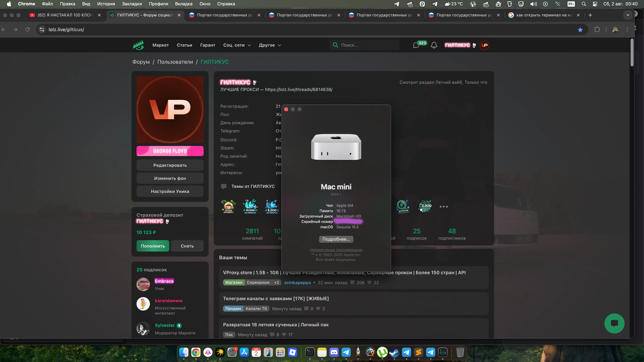Expand the Другое dropdown
Screen dimensions: 644x362
(x=270, y=45)
